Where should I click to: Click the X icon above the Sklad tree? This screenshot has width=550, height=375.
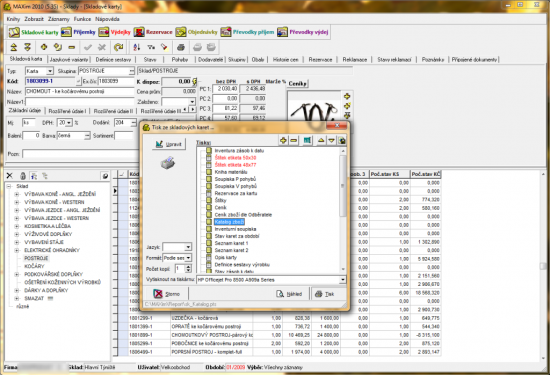pyautogui.click(x=9, y=176)
